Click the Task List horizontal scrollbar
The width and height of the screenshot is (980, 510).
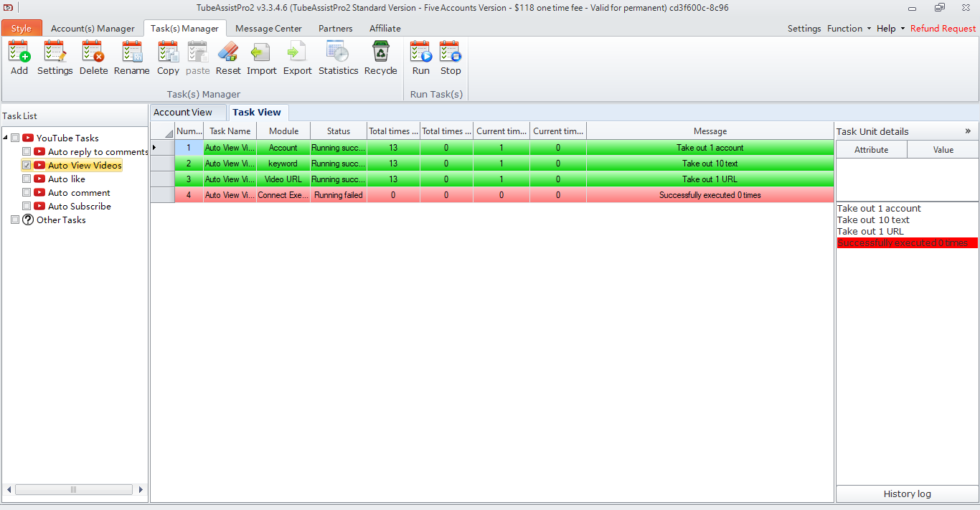73,490
